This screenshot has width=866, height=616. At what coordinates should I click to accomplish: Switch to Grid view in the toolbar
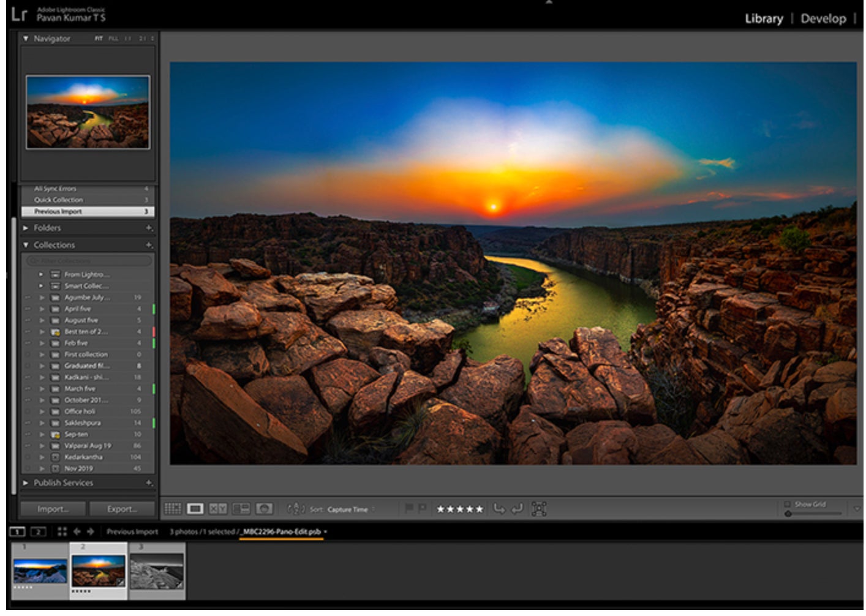pyautogui.click(x=173, y=509)
